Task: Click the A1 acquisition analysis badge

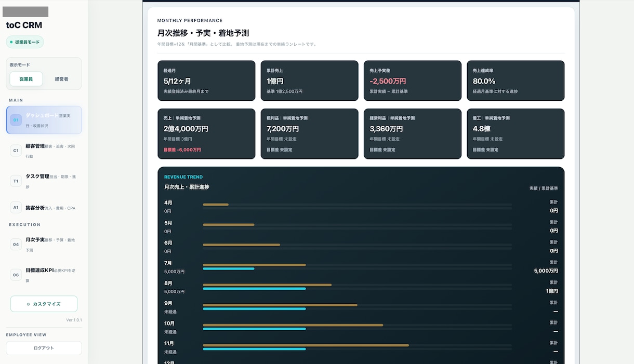Action: point(16,208)
